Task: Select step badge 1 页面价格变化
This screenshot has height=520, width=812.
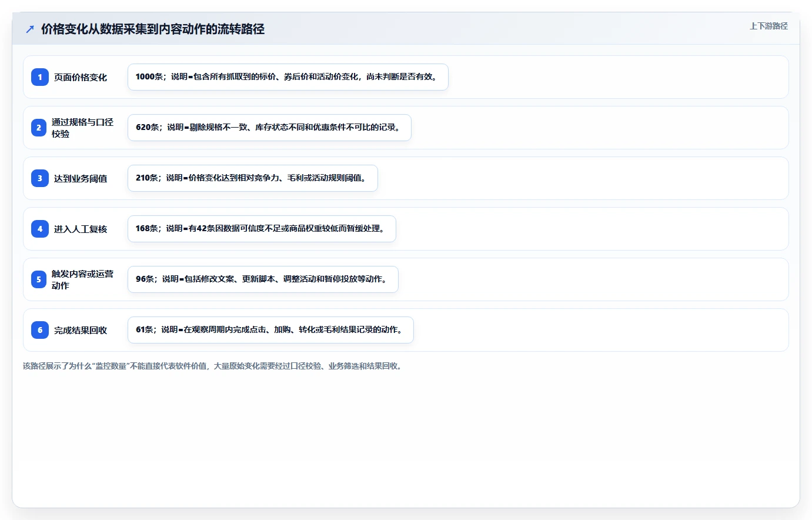Action: [40, 77]
